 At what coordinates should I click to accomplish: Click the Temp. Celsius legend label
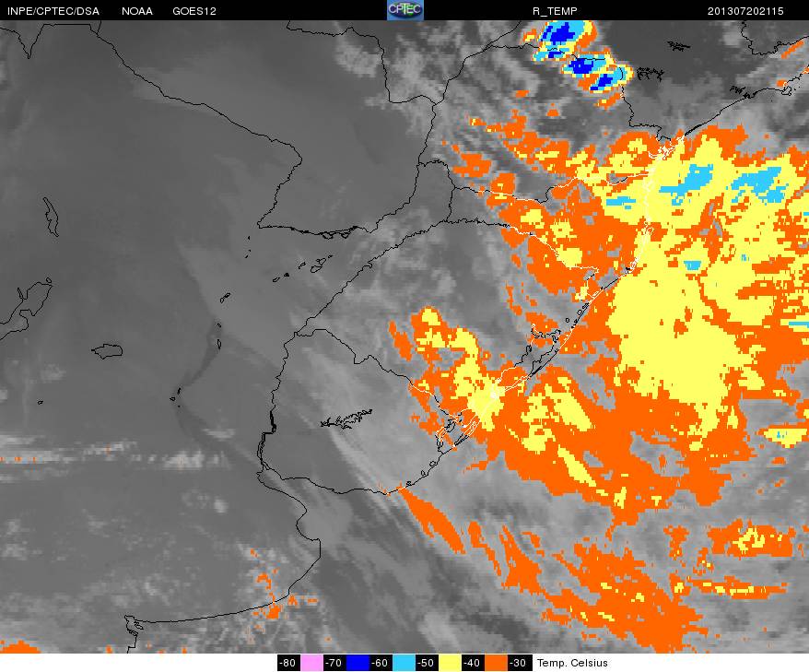pos(572,663)
